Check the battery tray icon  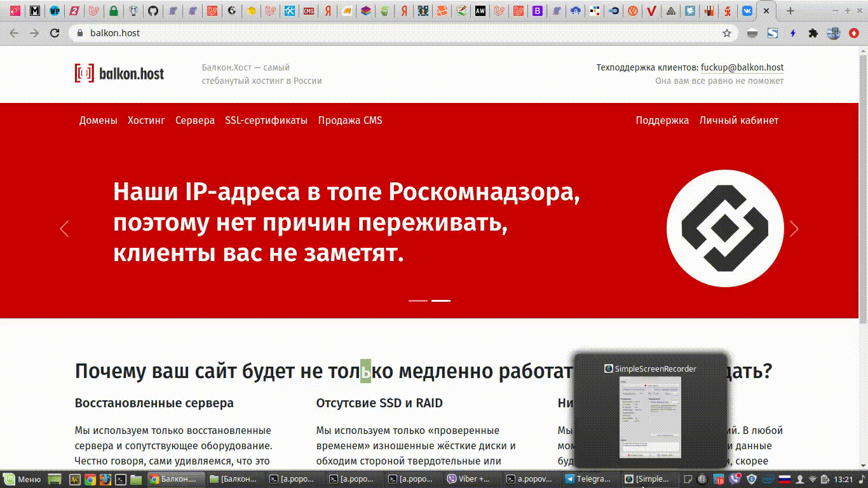pyautogui.click(x=825, y=479)
